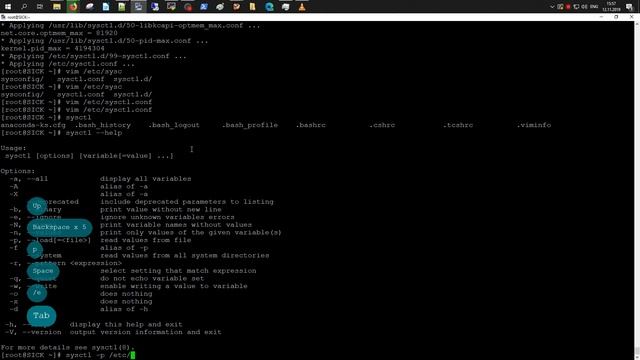Viewport: 640px width, 360px height.
Task: Click the '-a, --all' option flag
Action: 29,179
